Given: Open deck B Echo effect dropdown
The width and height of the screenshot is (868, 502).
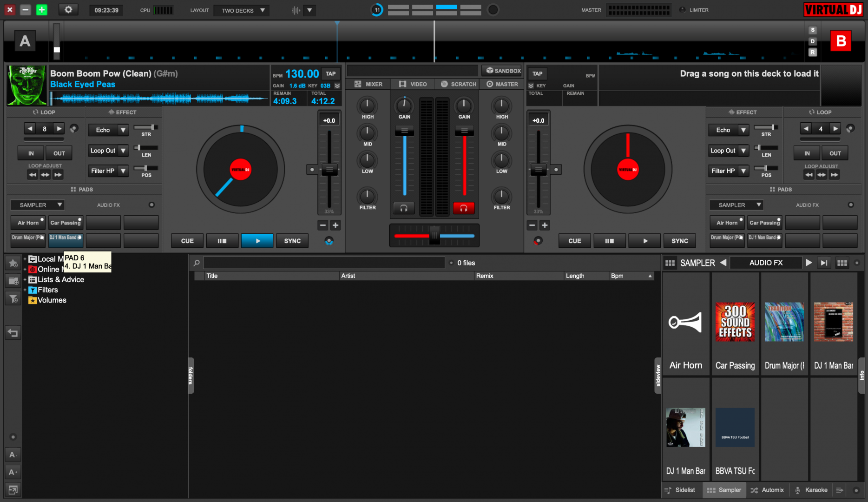Looking at the screenshot, I should 743,130.
